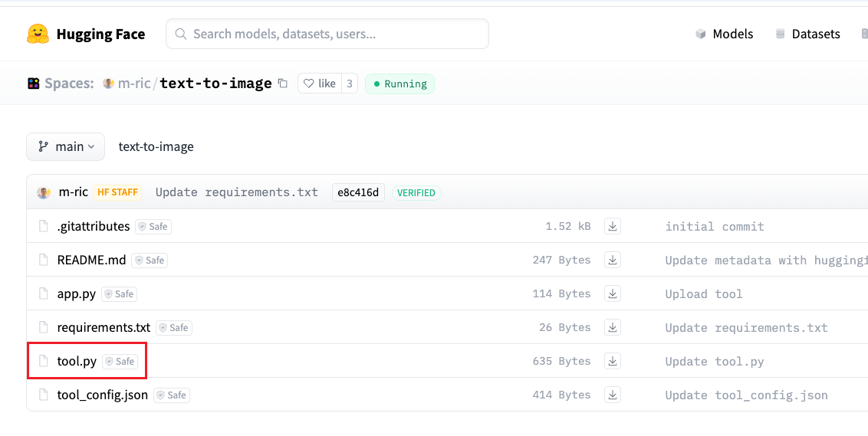
Task: Click the README.md file icon
Action: tap(43, 260)
